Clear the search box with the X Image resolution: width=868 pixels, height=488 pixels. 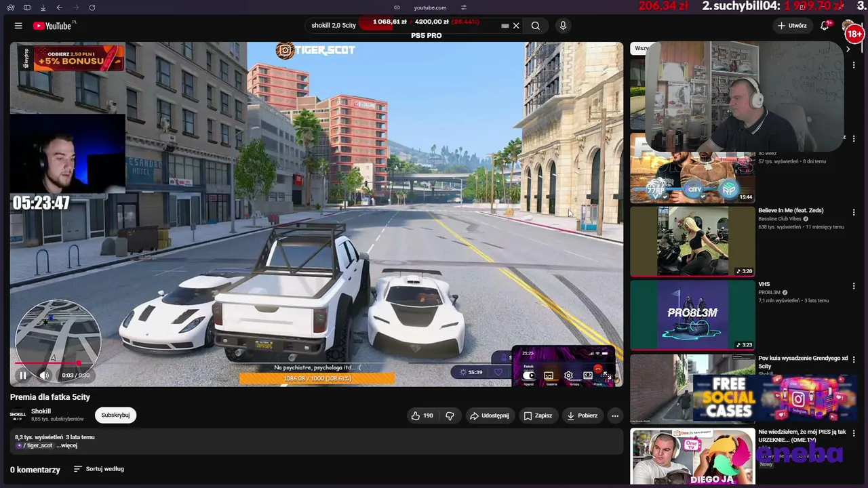[x=516, y=26]
